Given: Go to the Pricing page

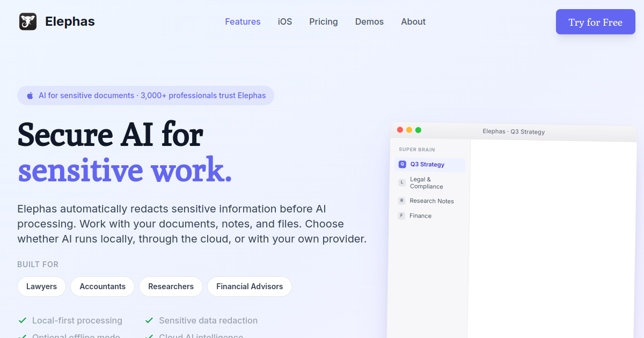Looking at the screenshot, I should coord(324,21).
